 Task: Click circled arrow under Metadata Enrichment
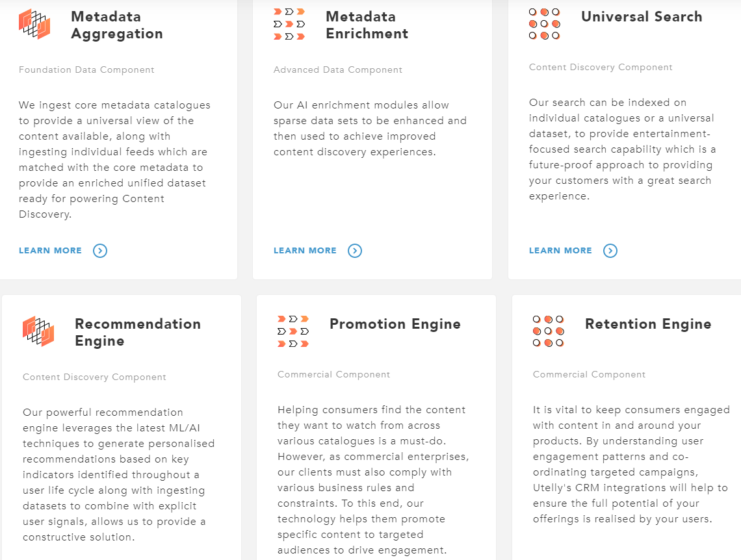[x=355, y=251]
